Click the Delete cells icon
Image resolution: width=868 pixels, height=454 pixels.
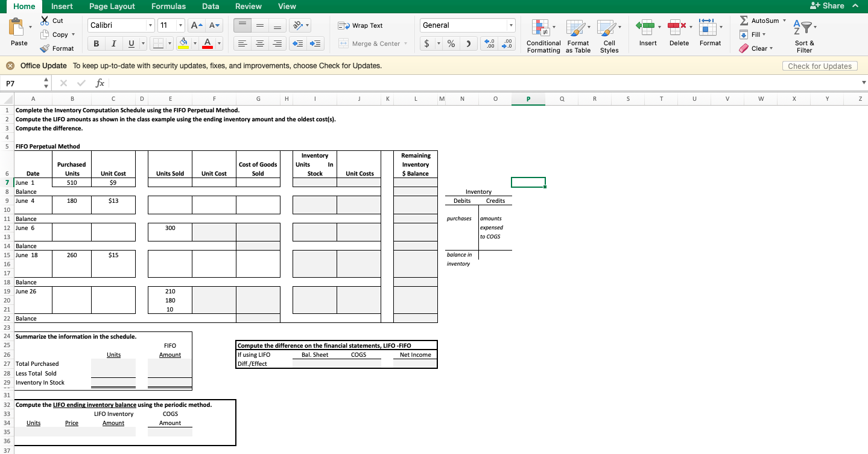pos(676,26)
